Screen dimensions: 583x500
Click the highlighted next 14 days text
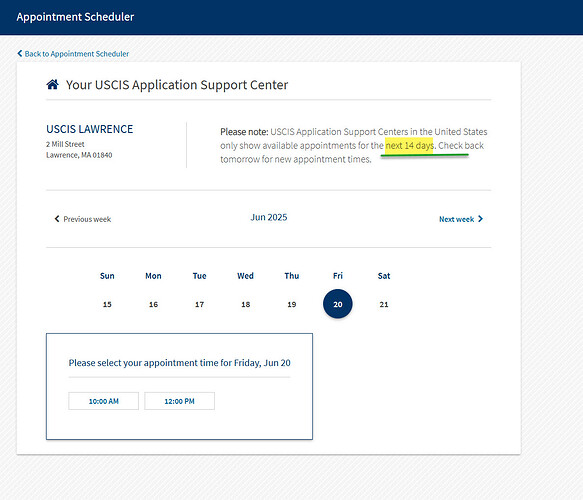tap(409, 145)
